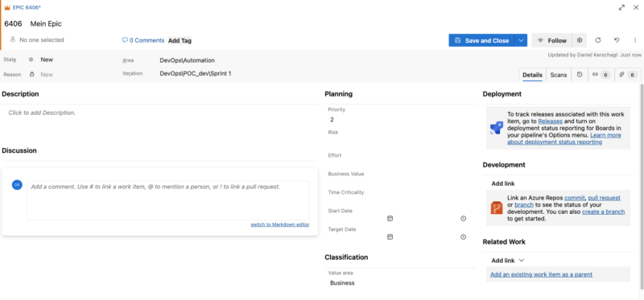This screenshot has width=644, height=300.
Task: Click Add an existing work item as a parent
Action: coord(541,274)
